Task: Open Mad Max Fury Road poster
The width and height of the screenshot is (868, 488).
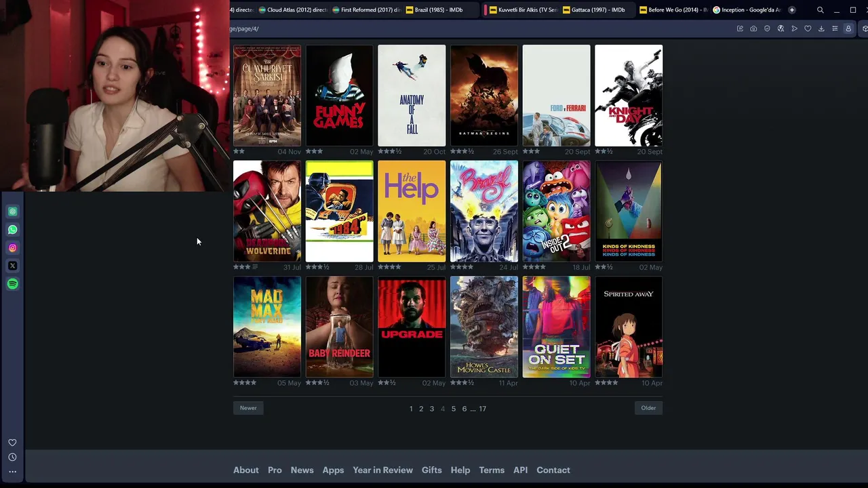Action: [x=267, y=327]
